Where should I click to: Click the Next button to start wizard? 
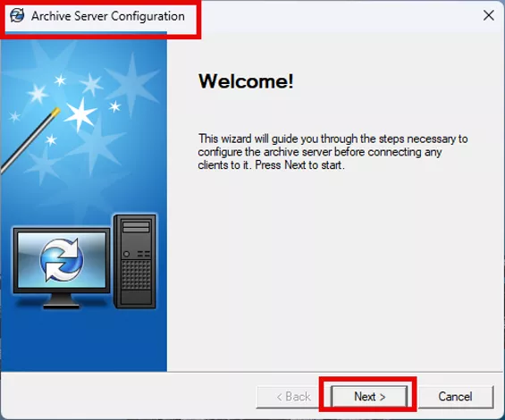coord(369,396)
